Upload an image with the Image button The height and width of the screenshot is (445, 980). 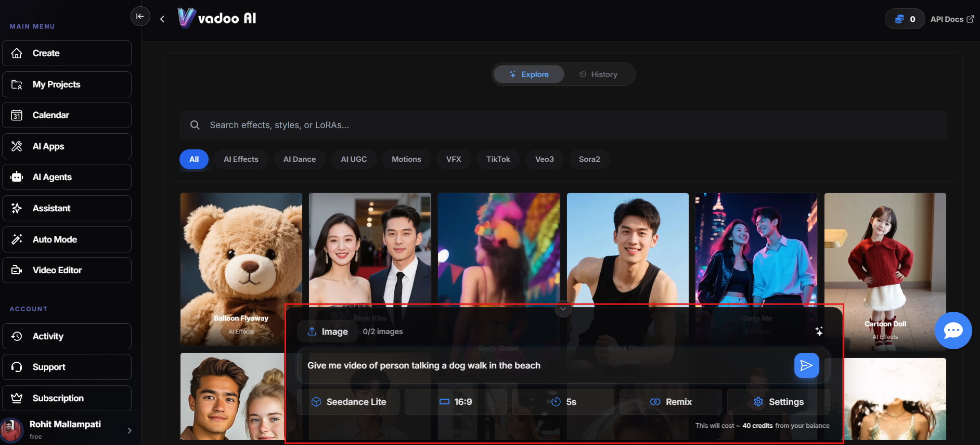click(328, 332)
